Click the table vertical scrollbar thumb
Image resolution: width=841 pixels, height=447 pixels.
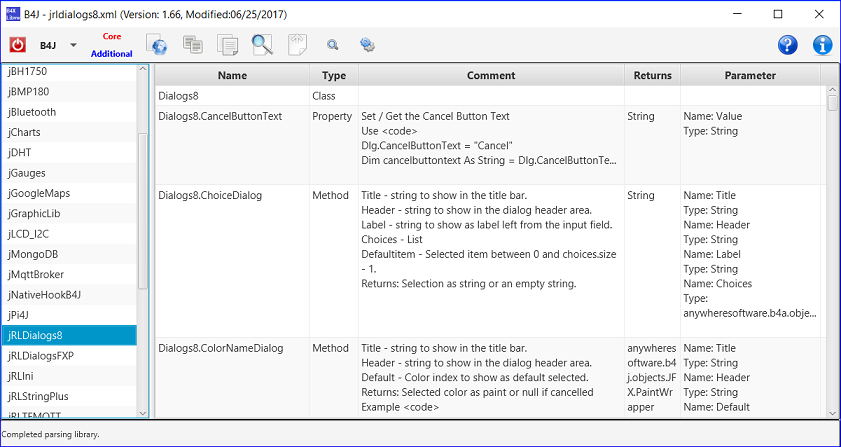[x=832, y=102]
